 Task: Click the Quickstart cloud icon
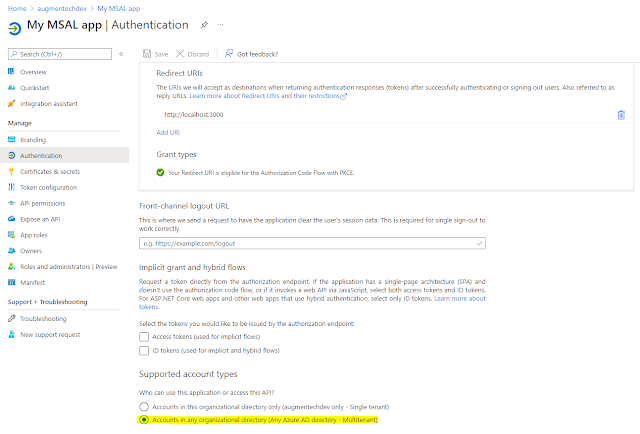pyautogui.click(x=11, y=87)
